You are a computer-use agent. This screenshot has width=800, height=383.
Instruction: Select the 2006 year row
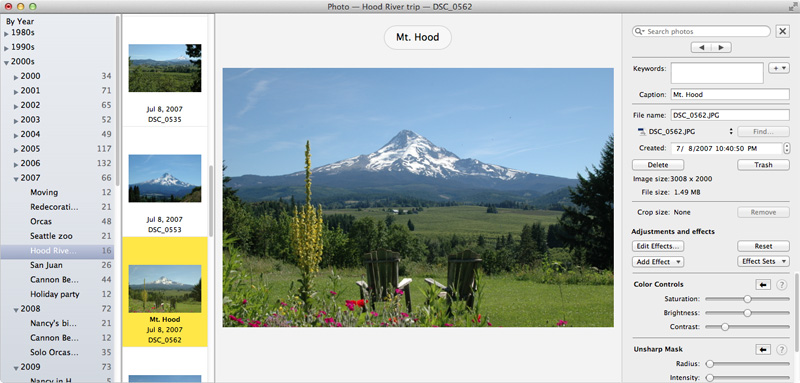(57, 163)
